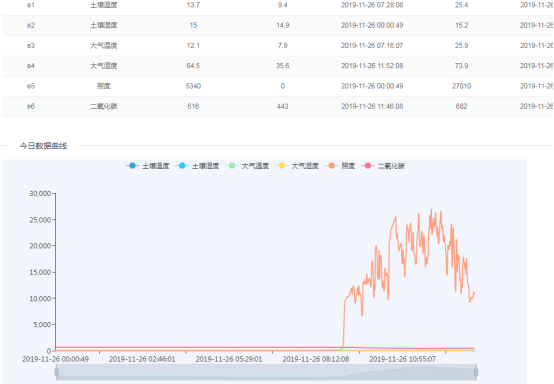Image resolution: width=554 pixels, height=384 pixels.
Task: Click x-axis label 2019-11-26 08:12:08
Action: point(316,359)
